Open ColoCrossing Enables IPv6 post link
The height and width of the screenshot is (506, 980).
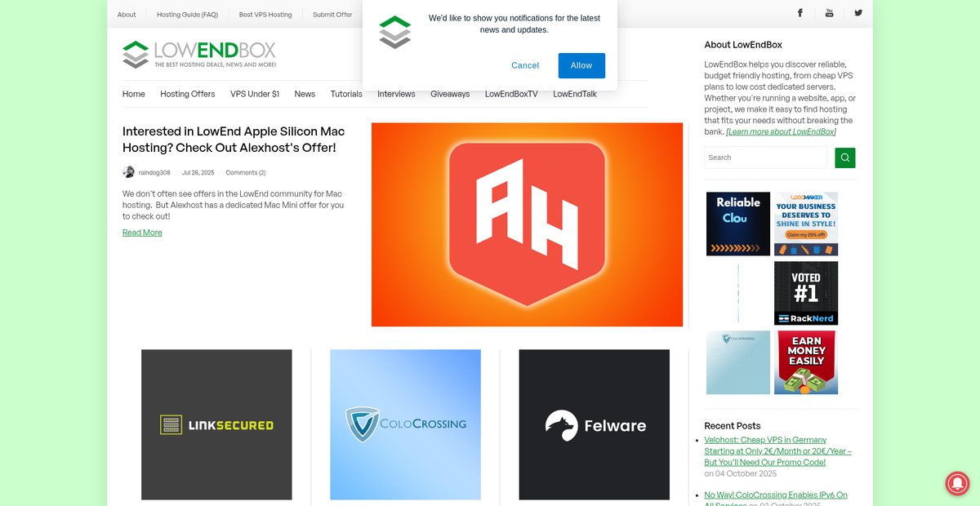point(776,499)
